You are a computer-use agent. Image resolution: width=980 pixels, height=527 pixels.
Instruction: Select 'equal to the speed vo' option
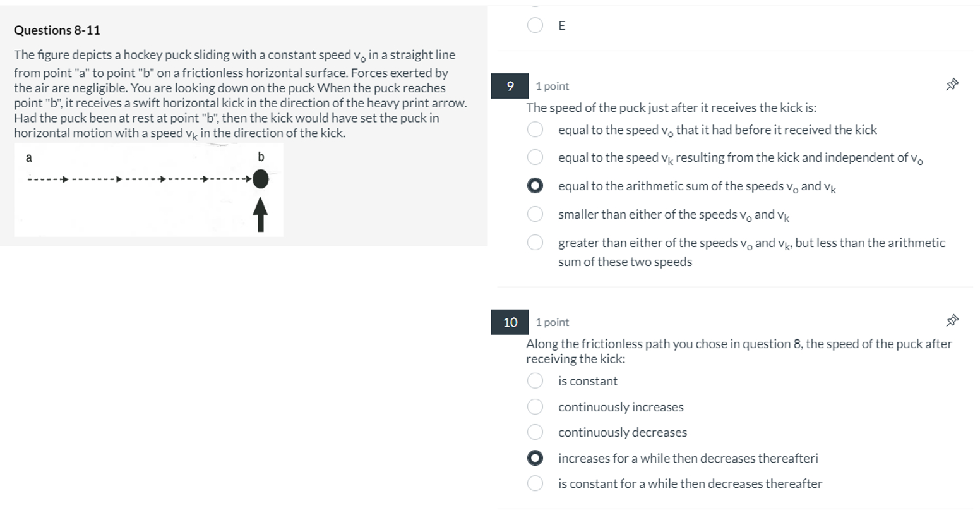535,129
